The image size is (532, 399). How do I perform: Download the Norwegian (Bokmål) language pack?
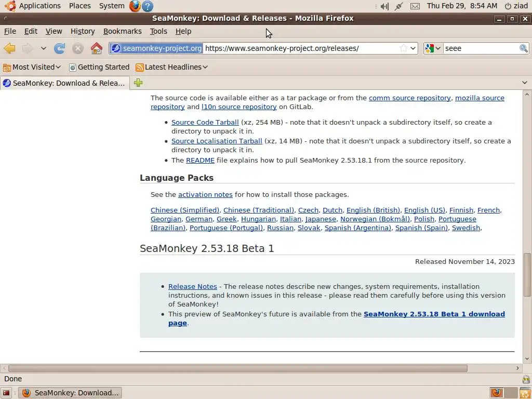tap(375, 219)
